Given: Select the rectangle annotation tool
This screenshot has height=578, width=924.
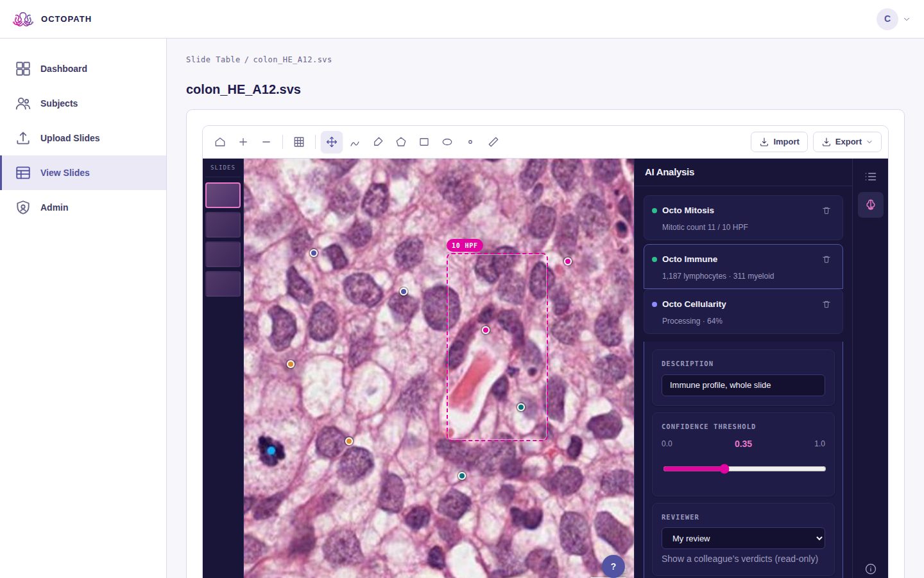Looking at the screenshot, I should click(x=424, y=142).
